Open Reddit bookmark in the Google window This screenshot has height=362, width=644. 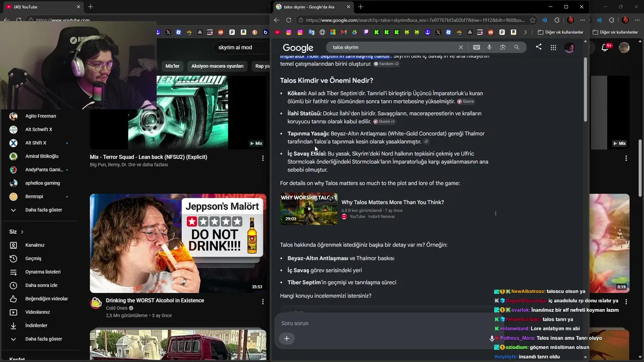coord(491,32)
